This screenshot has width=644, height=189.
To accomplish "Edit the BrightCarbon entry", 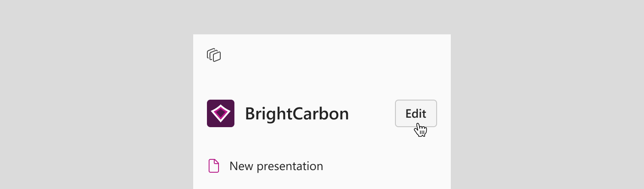I will tap(416, 113).
